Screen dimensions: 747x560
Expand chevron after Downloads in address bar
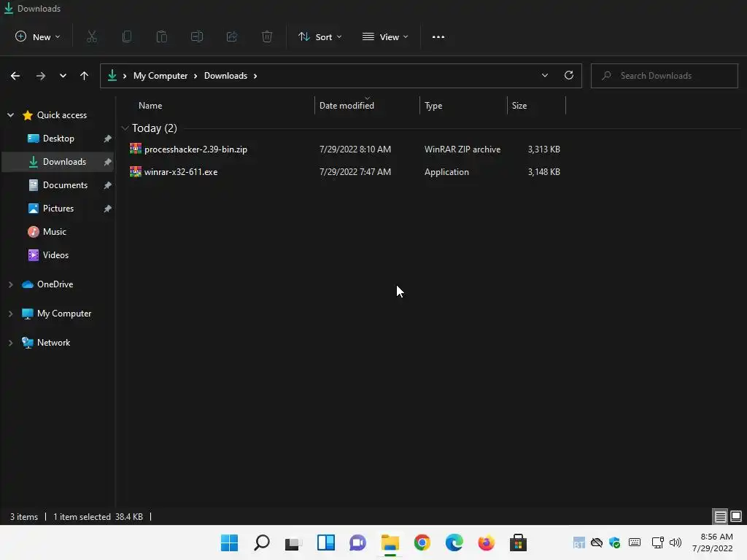point(255,76)
